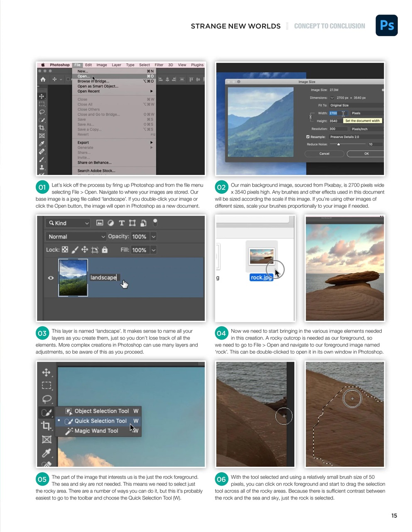Select the Move tool
The height and width of the screenshot is (532, 412).
[x=42, y=96]
